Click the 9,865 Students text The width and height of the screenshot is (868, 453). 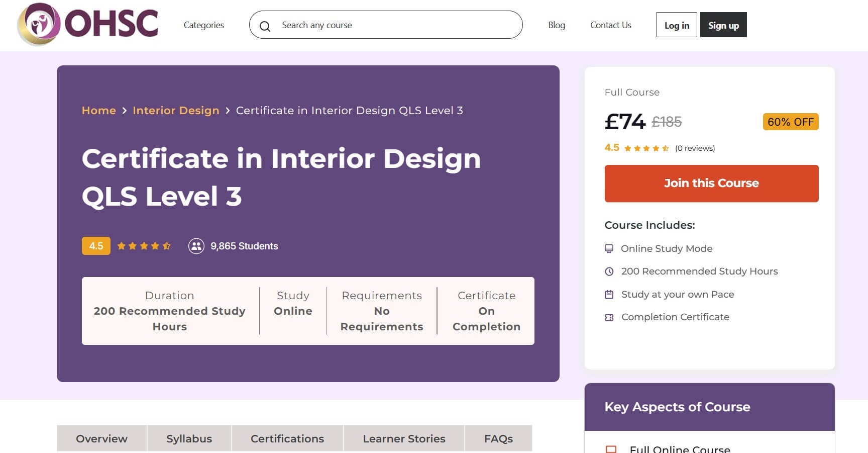(x=244, y=246)
